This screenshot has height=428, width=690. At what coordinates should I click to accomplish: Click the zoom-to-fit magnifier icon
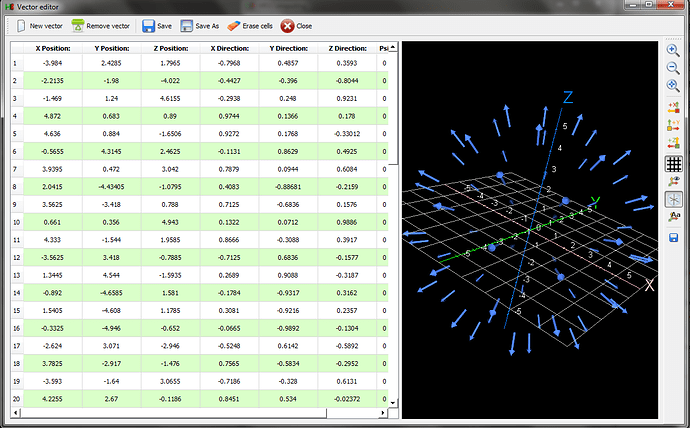pos(674,86)
